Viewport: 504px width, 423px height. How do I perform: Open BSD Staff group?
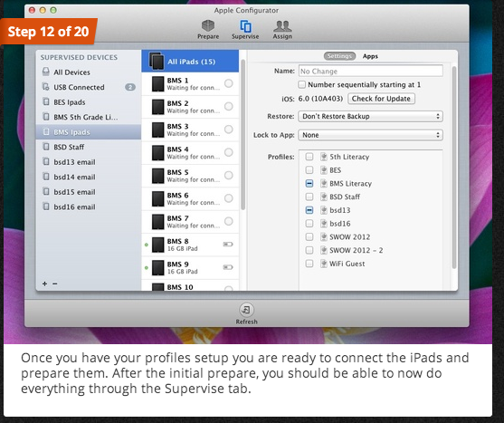(89, 147)
